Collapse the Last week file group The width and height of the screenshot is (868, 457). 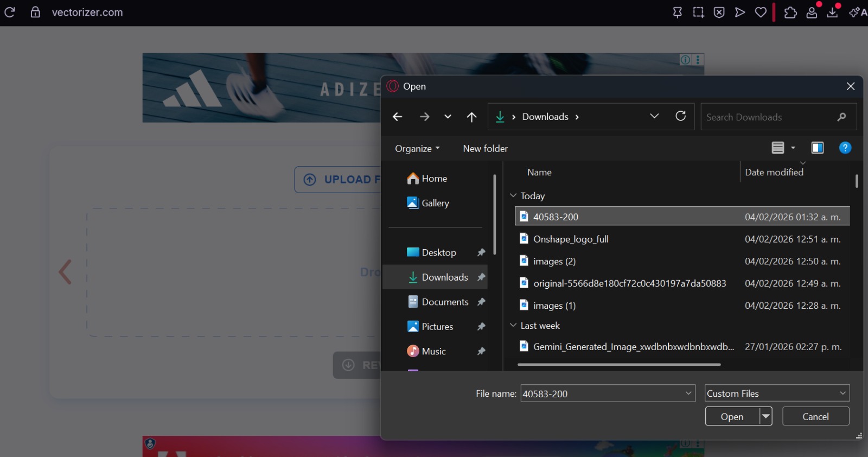click(513, 325)
